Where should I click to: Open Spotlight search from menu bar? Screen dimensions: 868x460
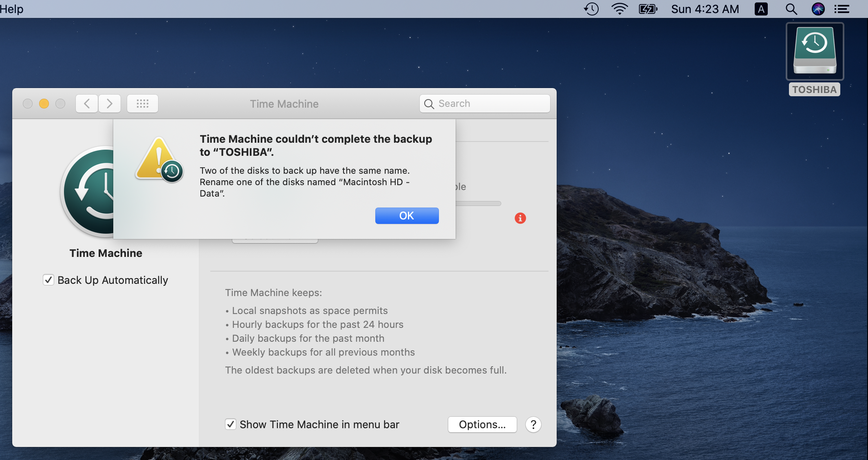791,9
